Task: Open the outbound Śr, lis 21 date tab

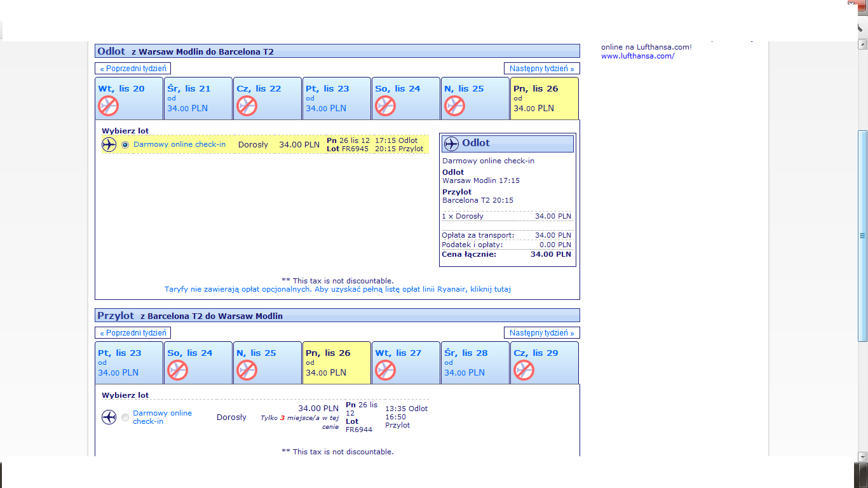Action: (198, 98)
